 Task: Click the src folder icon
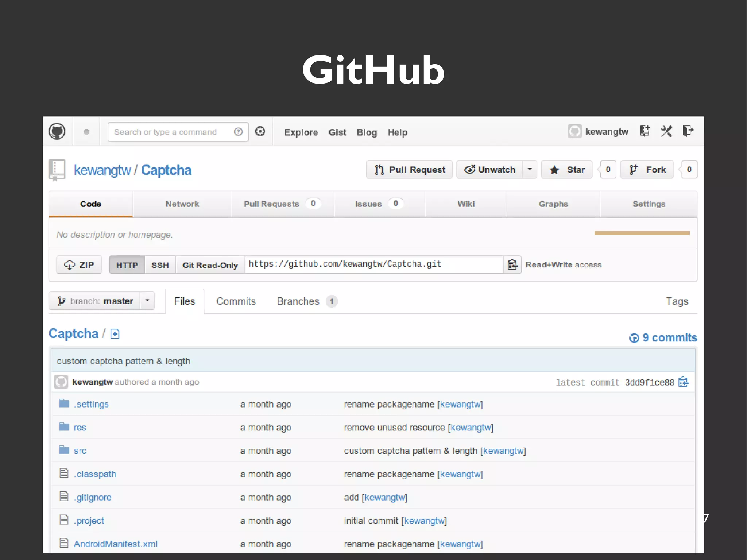[64, 450]
